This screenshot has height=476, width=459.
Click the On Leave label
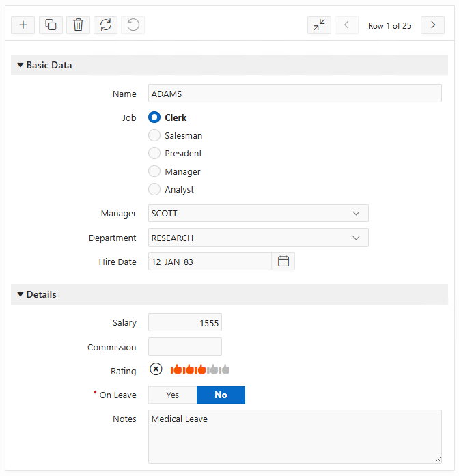tap(117, 395)
